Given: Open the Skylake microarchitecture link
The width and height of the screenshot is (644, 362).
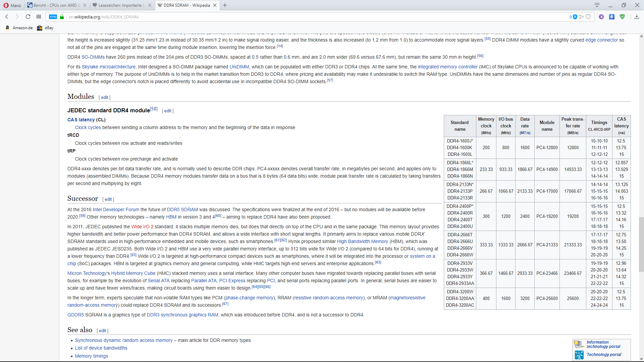Looking at the screenshot, I should (x=109, y=67).
